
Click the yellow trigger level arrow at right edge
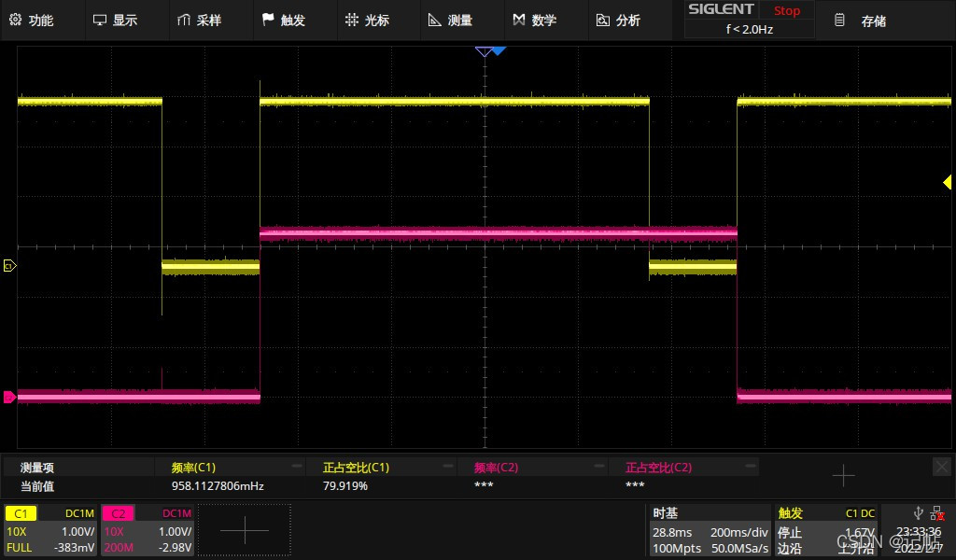click(948, 182)
